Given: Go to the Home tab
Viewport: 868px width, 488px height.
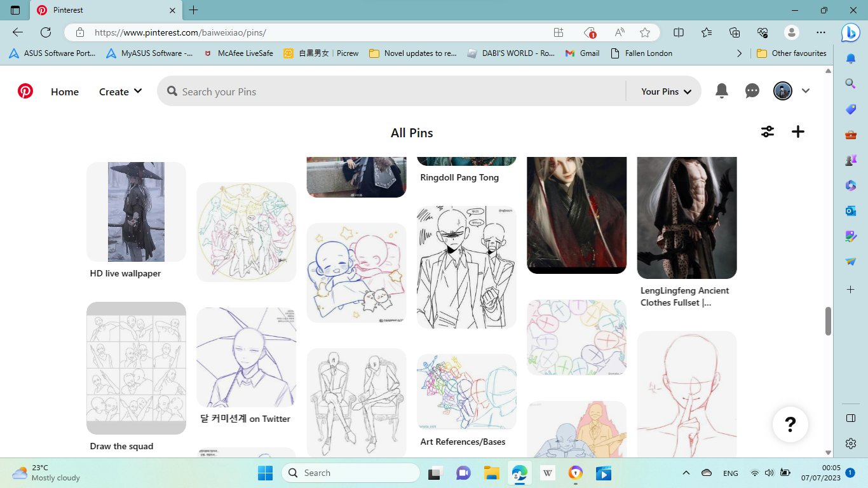Looking at the screenshot, I should point(65,91).
